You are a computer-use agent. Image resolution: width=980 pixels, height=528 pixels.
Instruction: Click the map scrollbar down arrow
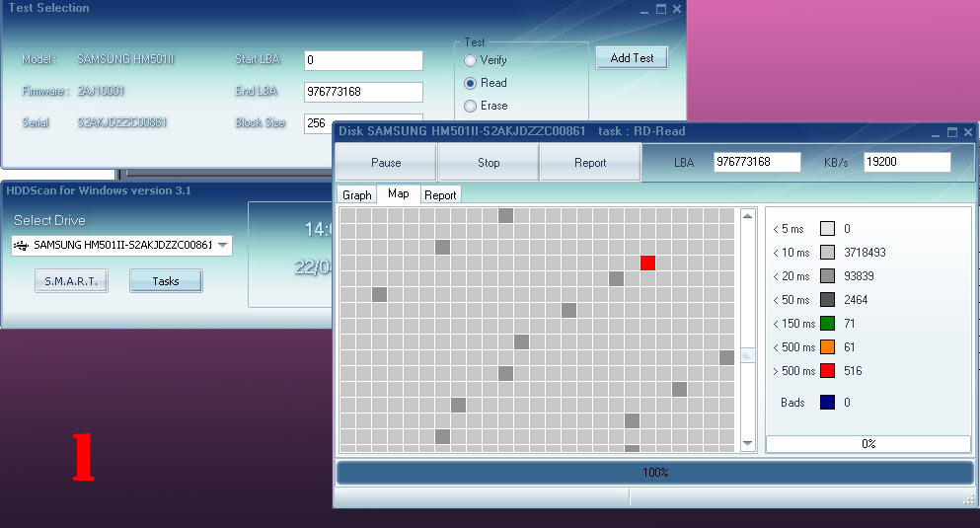[747, 444]
